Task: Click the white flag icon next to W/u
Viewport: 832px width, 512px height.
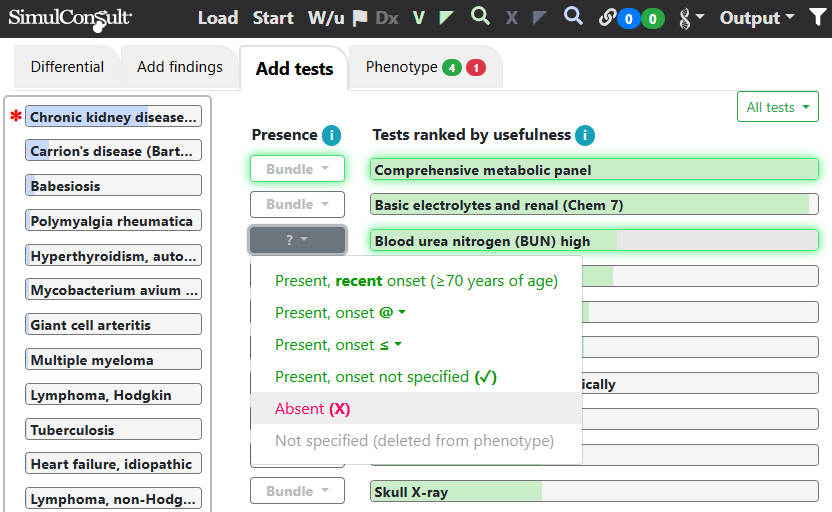Action: (x=360, y=18)
